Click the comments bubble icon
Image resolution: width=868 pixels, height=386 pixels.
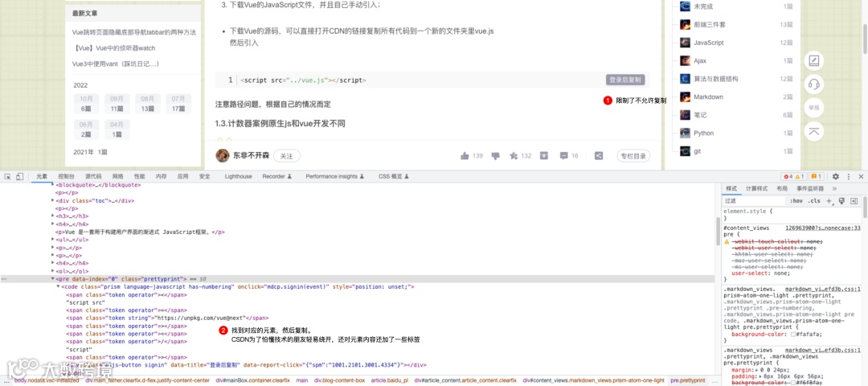[564, 156]
